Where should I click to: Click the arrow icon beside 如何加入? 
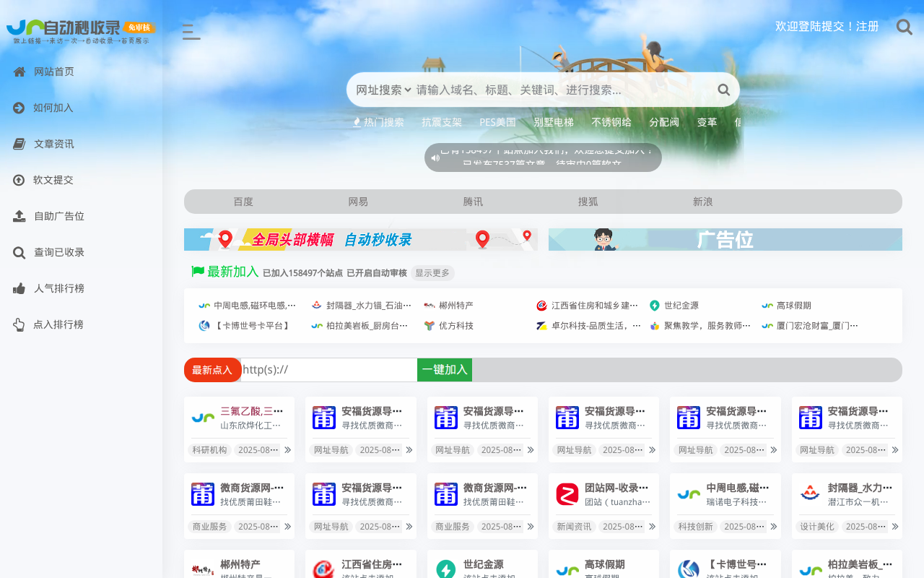click(x=19, y=108)
